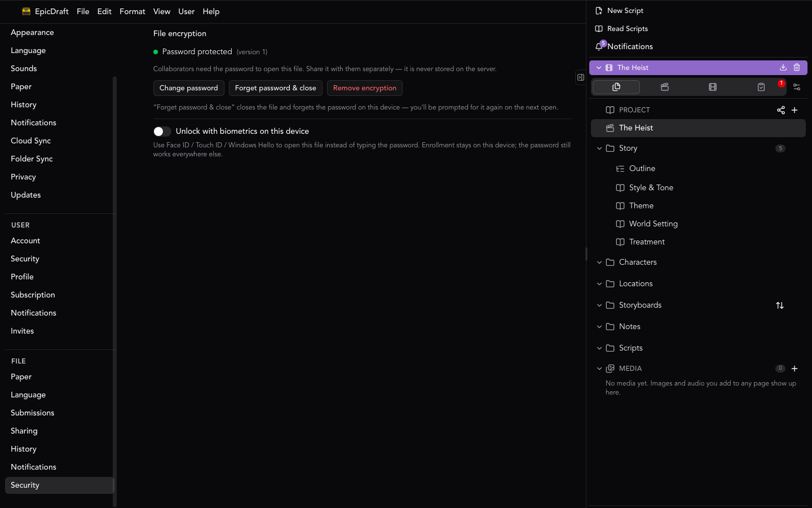Click the settings sidebar scrollbar
This screenshot has height=508, width=812.
point(115,291)
